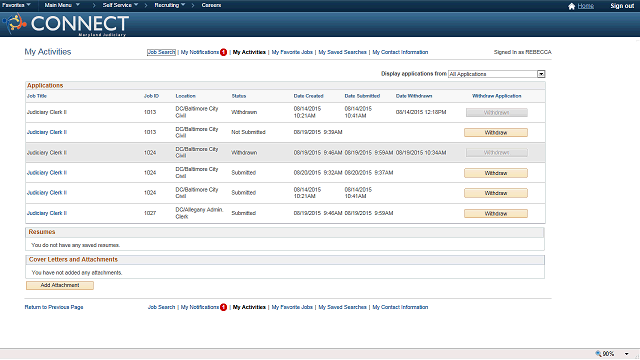Sort by Location column header
640x360 pixels.
click(x=186, y=96)
